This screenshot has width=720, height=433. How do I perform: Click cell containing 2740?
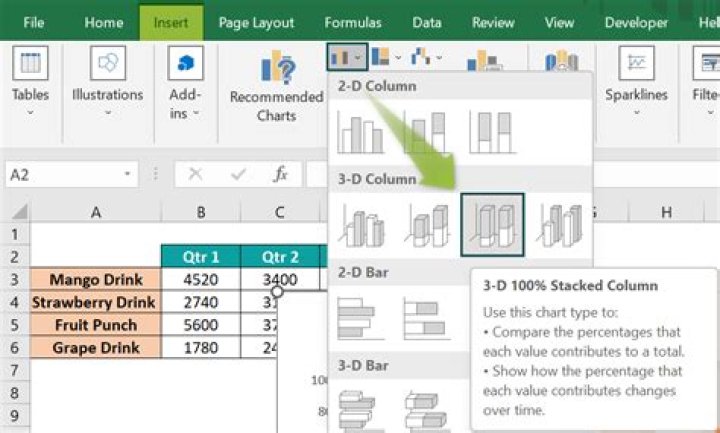pyautogui.click(x=201, y=302)
